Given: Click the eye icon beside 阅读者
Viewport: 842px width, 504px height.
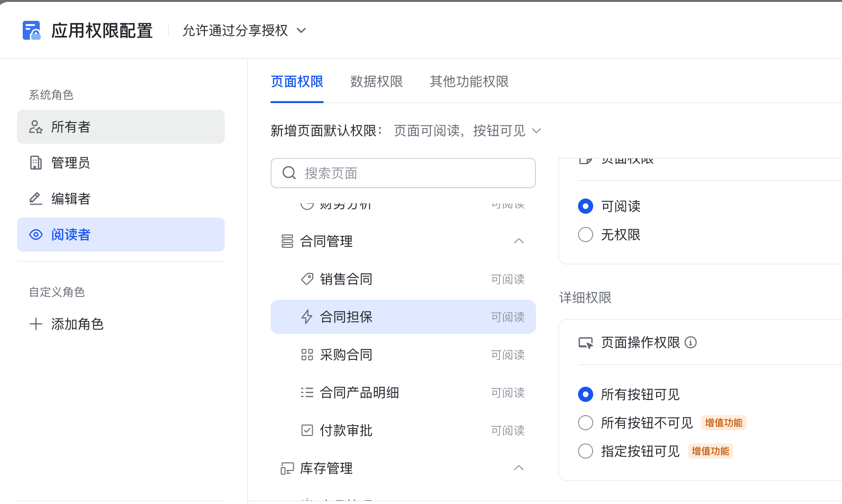Looking at the screenshot, I should click(x=35, y=235).
